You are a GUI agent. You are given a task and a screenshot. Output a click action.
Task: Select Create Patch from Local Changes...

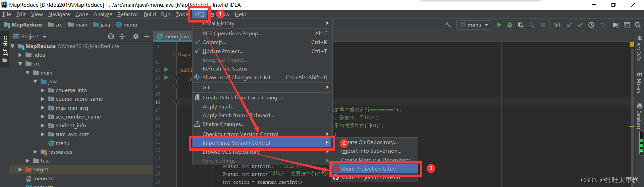[262, 98]
